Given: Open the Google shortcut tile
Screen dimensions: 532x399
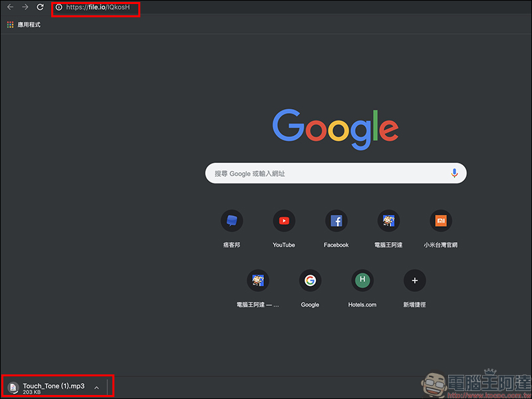Looking at the screenshot, I should coord(310,289).
